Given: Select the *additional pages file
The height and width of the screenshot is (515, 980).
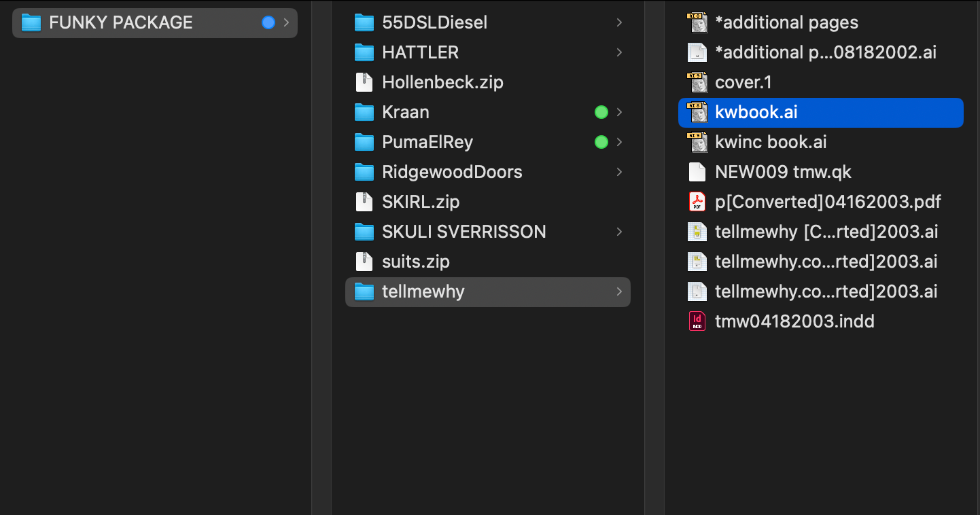Looking at the screenshot, I should coord(786,22).
